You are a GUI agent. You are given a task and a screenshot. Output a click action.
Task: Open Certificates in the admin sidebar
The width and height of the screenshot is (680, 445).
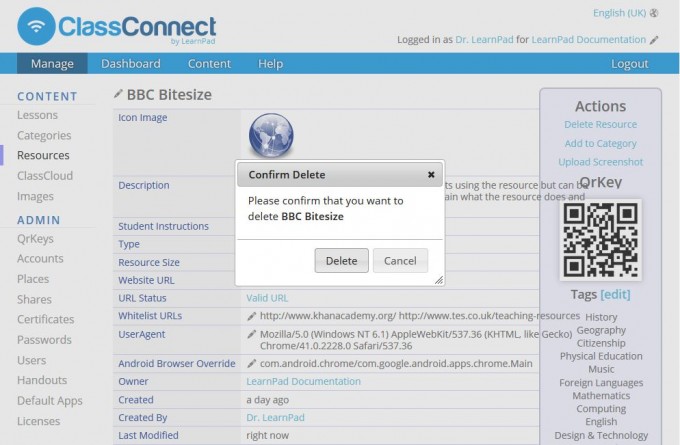coord(46,319)
